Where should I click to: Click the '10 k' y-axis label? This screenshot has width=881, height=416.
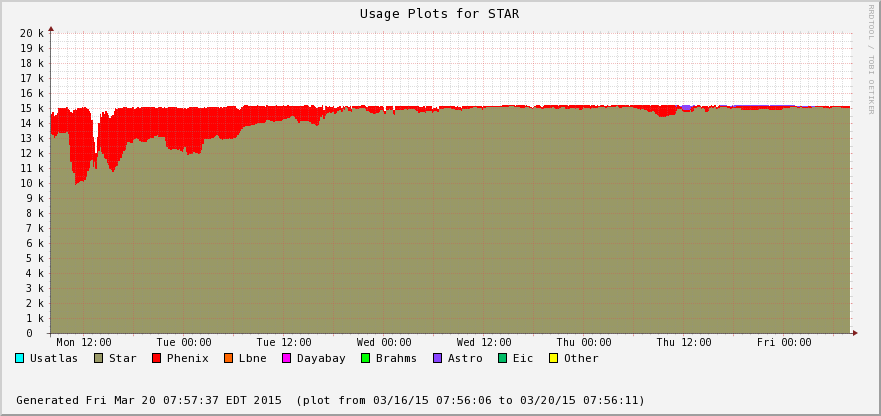coord(32,183)
